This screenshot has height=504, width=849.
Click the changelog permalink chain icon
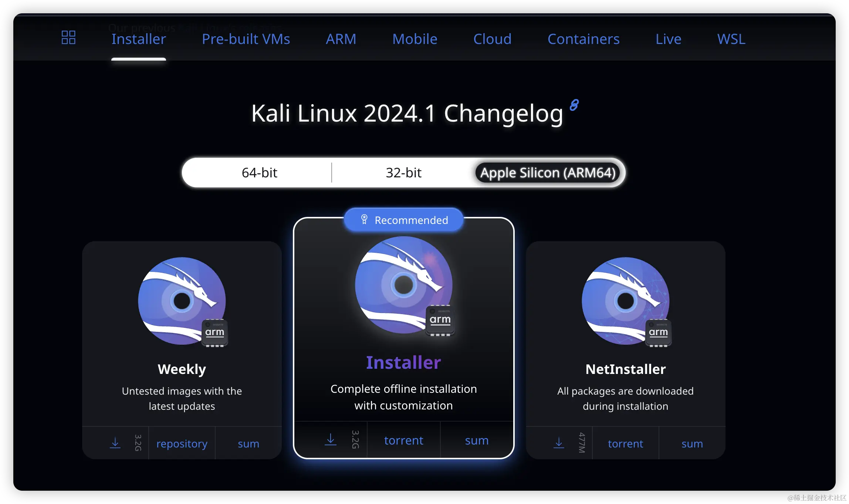pyautogui.click(x=574, y=105)
